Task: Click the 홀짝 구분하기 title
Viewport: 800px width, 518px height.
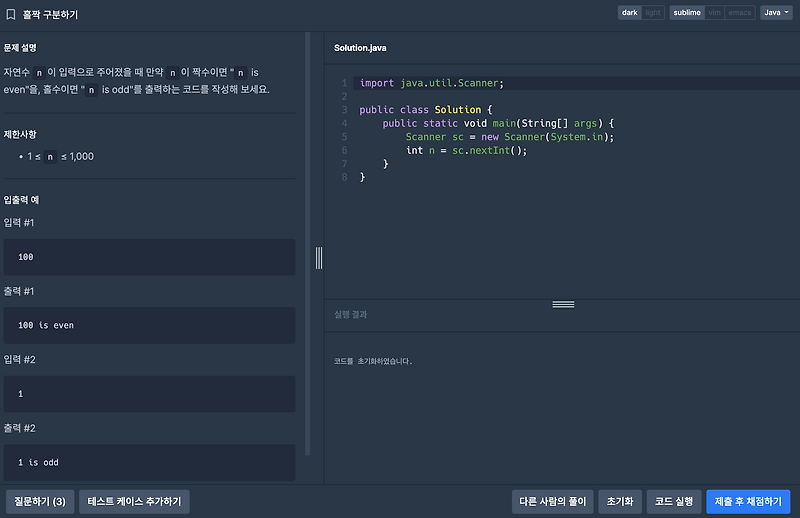Action: tap(50, 15)
